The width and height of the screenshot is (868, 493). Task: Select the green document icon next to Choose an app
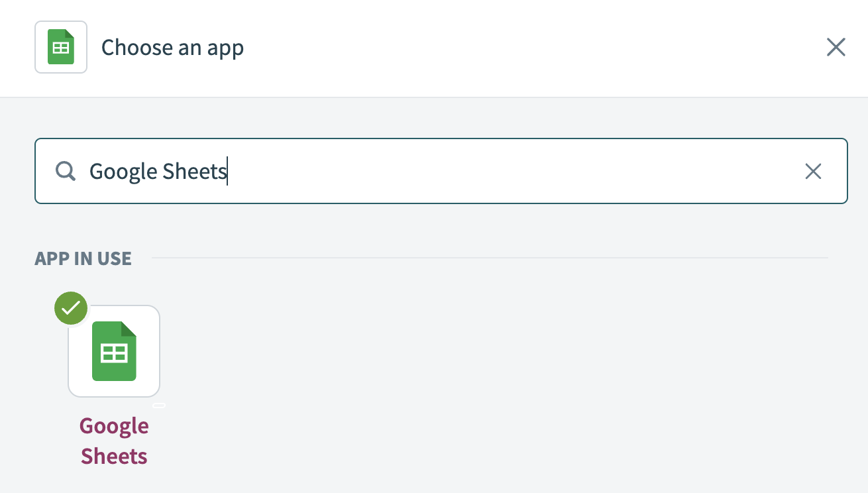60,47
